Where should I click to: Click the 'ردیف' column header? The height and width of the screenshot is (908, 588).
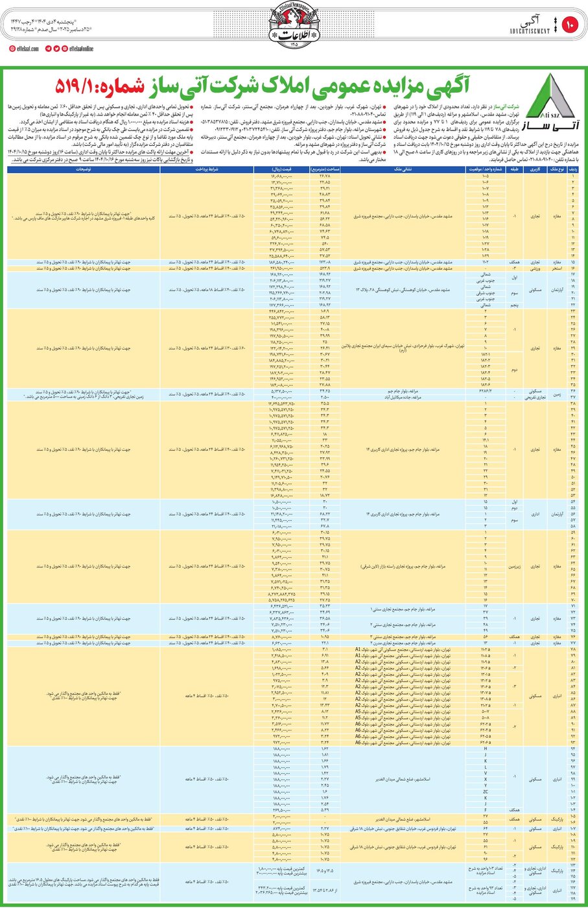(x=572, y=169)
